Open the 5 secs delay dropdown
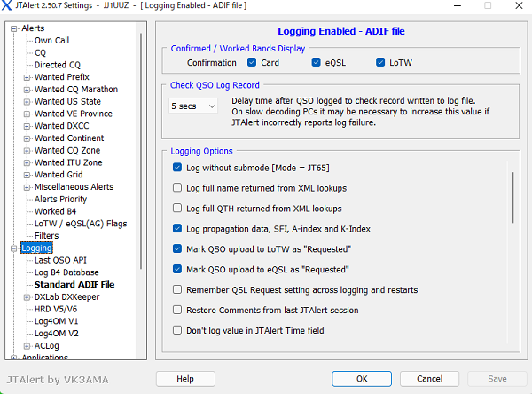The height and width of the screenshot is (394, 532). tap(193, 106)
